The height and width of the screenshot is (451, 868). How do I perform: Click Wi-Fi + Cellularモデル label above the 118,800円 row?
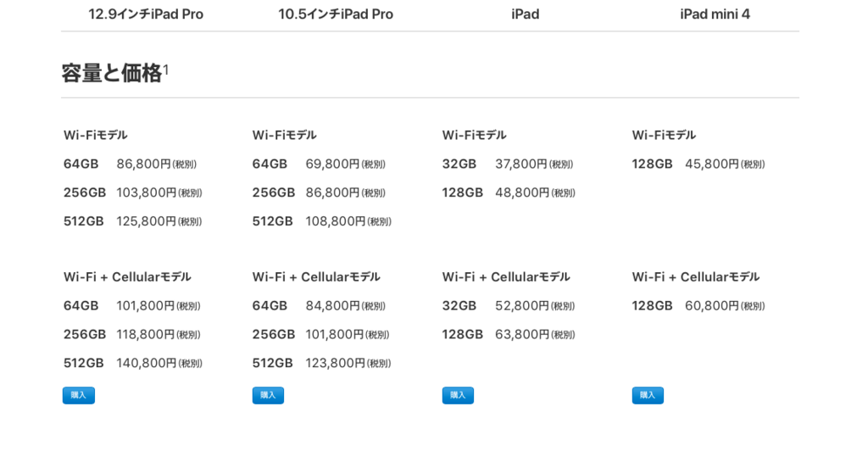click(127, 276)
